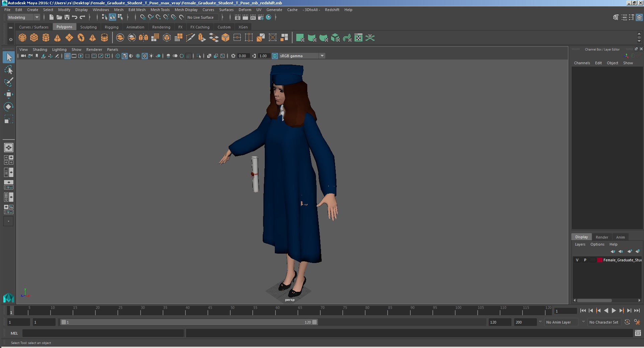The width and height of the screenshot is (644, 348).
Task: Create a polygon cylinder from the shelf
Action: [46, 38]
